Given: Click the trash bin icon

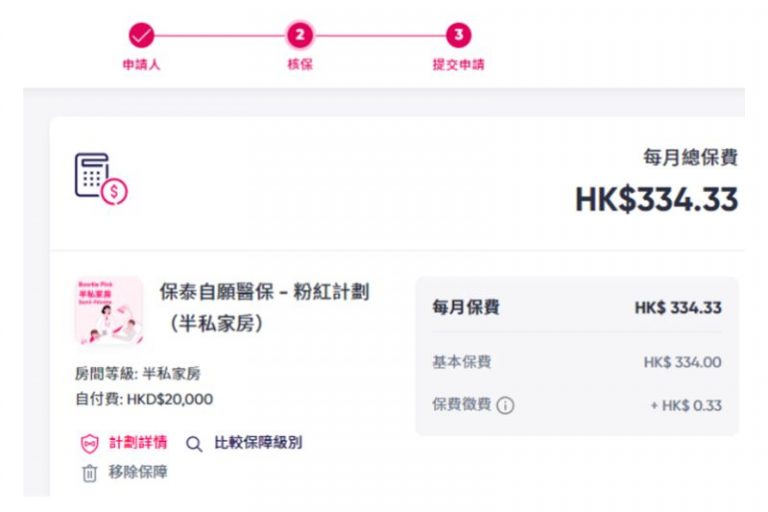Looking at the screenshot, I should 89,472.
